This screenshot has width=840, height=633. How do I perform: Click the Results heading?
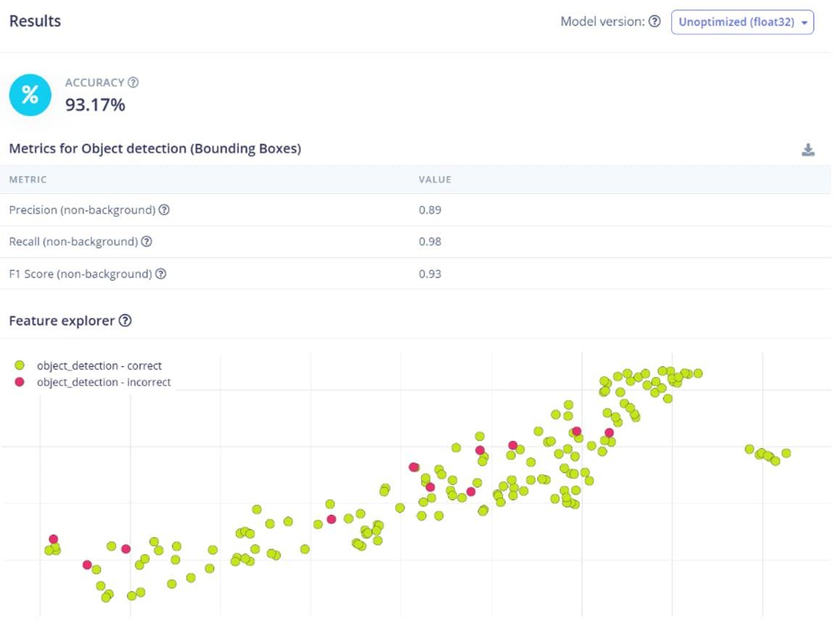pos(35,21)
